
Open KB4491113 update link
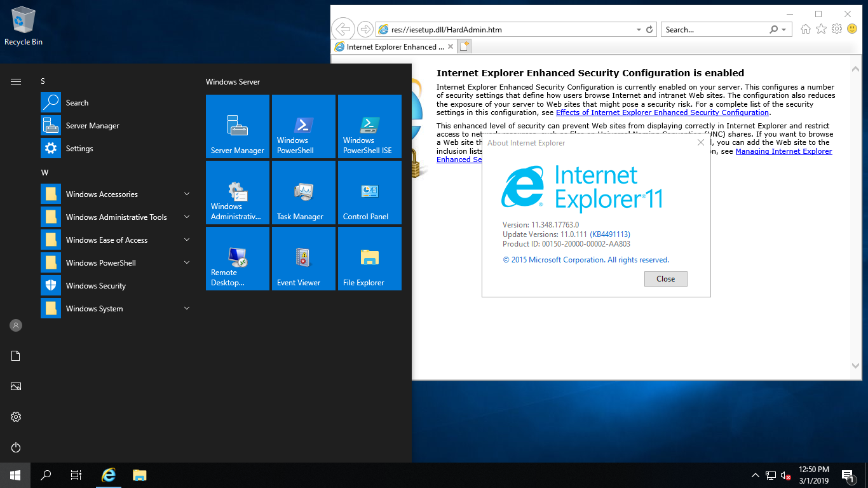(610, 234)
